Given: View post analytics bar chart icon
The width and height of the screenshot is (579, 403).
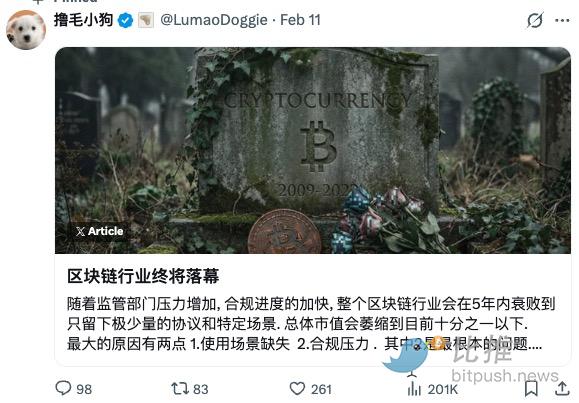Looking at the screenshot, I should [414, 389].
